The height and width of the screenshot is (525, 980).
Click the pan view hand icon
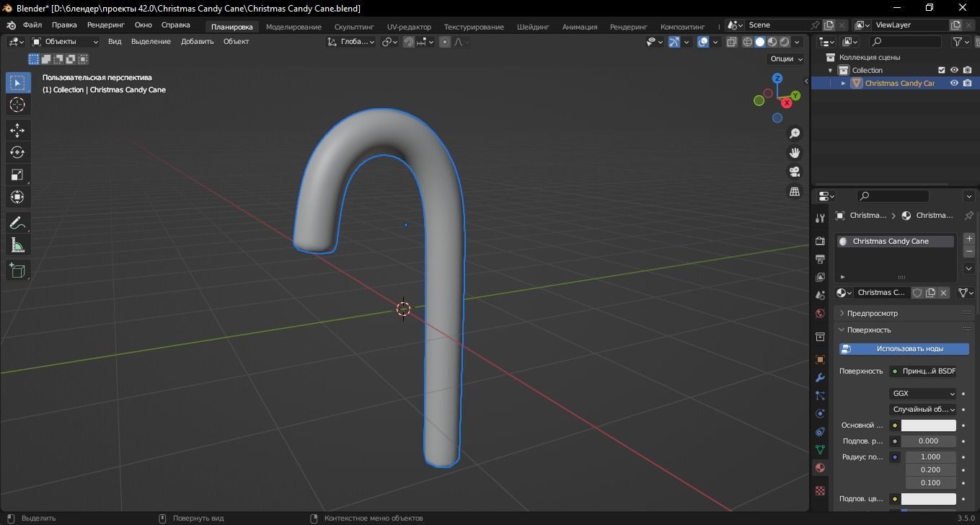tap(795, 153)
